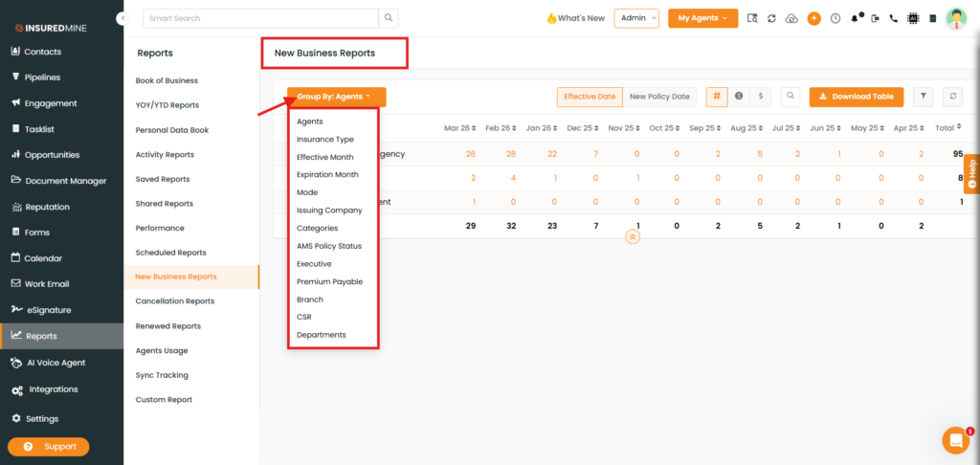
Task: Switch to Effective Date view
Action: [590, 97]
